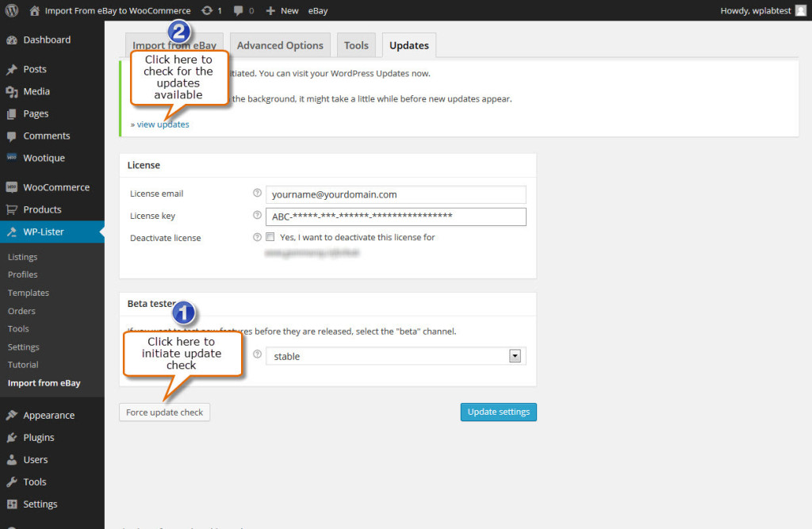The height and width of the screenshot is (529, 812).
Task: Open Templates under WP-Lister
Action: pyautogui.click(x=29, y=293)
